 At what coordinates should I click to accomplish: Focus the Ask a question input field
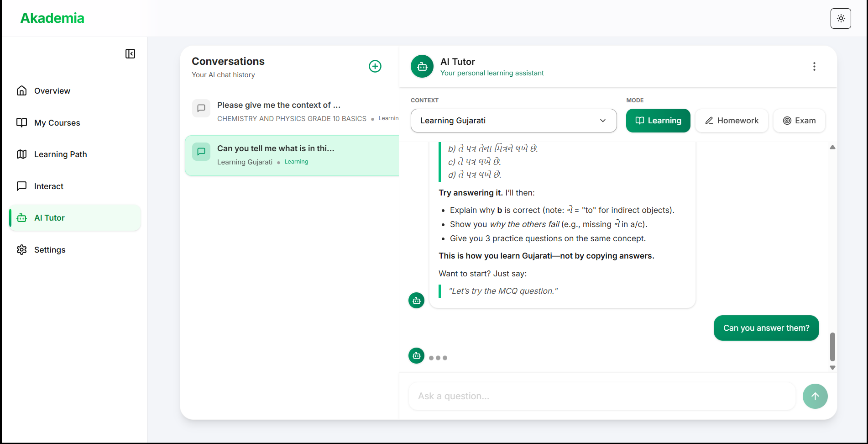click(601, 396)
